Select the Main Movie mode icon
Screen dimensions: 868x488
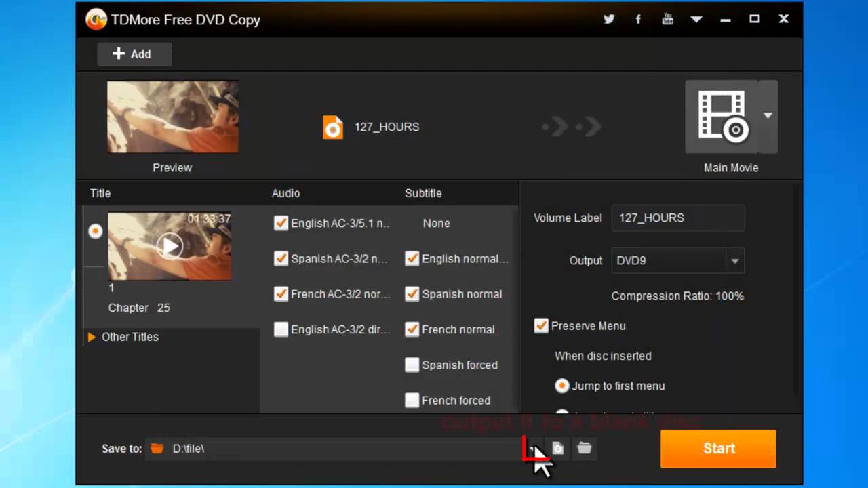[722, 117]
